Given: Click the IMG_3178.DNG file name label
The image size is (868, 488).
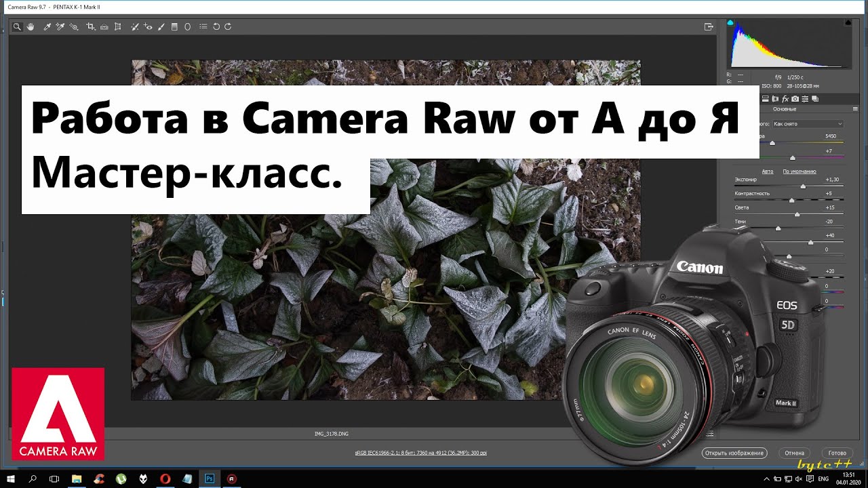Looking at the screenshot, I should tap(332, 434).
